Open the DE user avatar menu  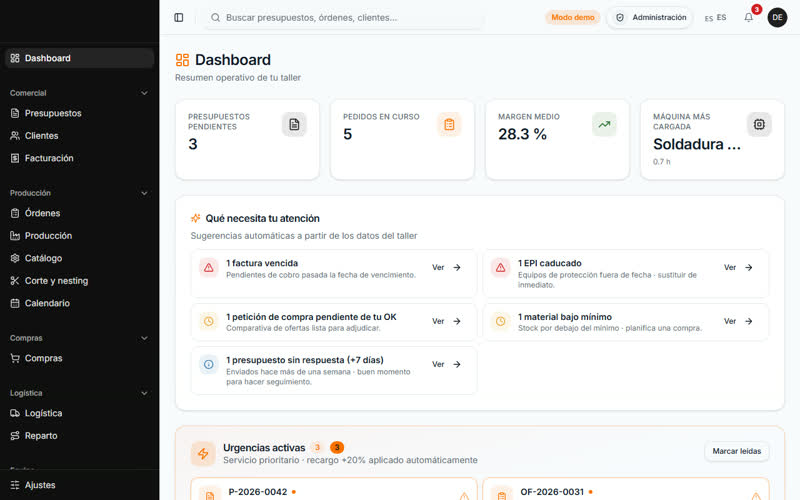coord(777,17)
